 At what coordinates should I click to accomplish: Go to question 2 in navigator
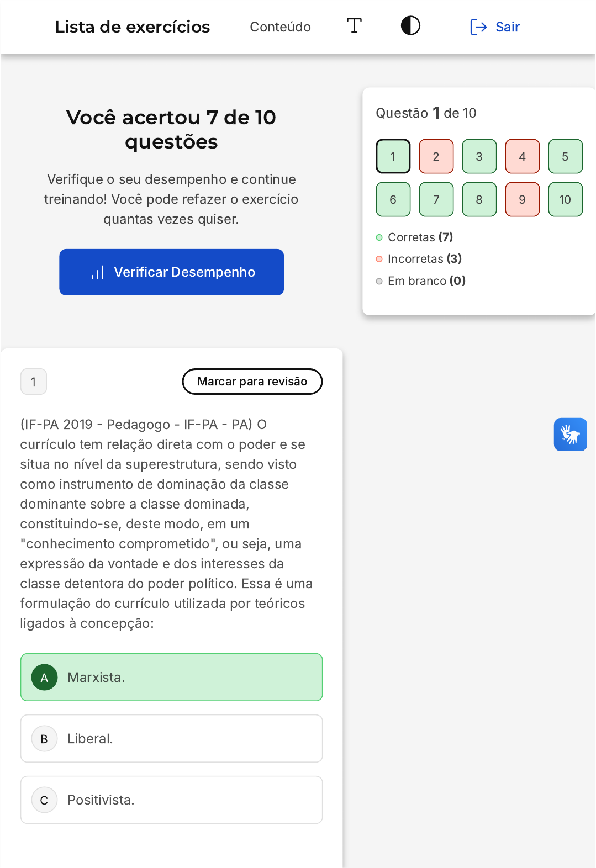tap(436, 156)
